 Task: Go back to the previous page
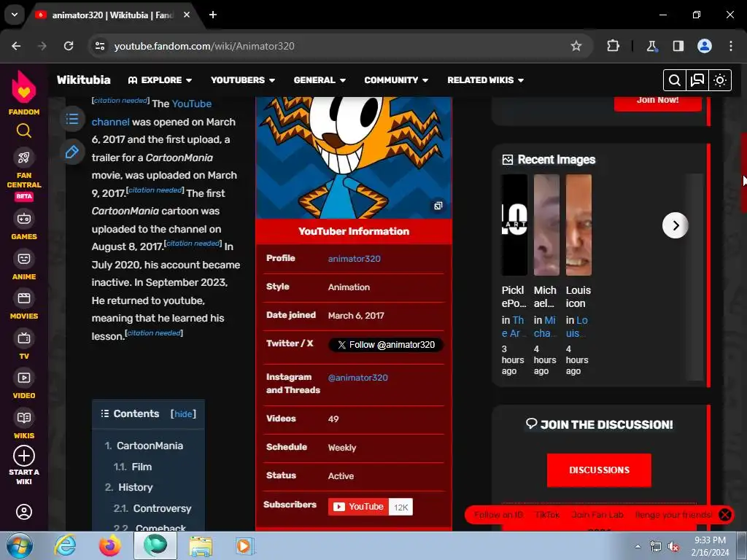(x=16, y=46)
